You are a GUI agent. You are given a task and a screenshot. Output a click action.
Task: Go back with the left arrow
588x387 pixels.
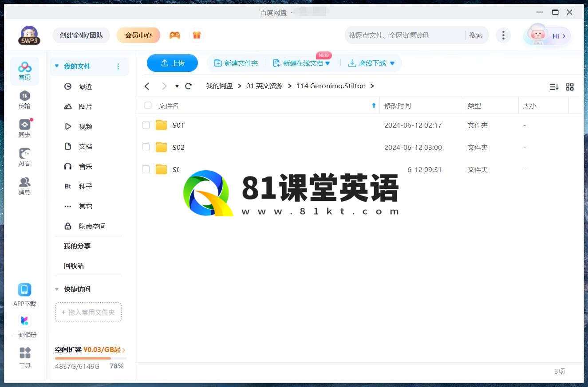tap(147, 86)
